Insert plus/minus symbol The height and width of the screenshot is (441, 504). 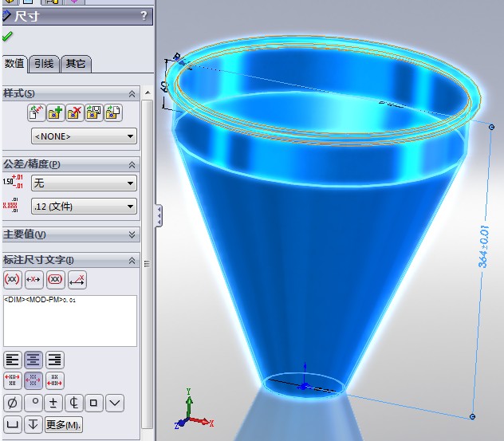pyautogui.click(x=53, y=403)
